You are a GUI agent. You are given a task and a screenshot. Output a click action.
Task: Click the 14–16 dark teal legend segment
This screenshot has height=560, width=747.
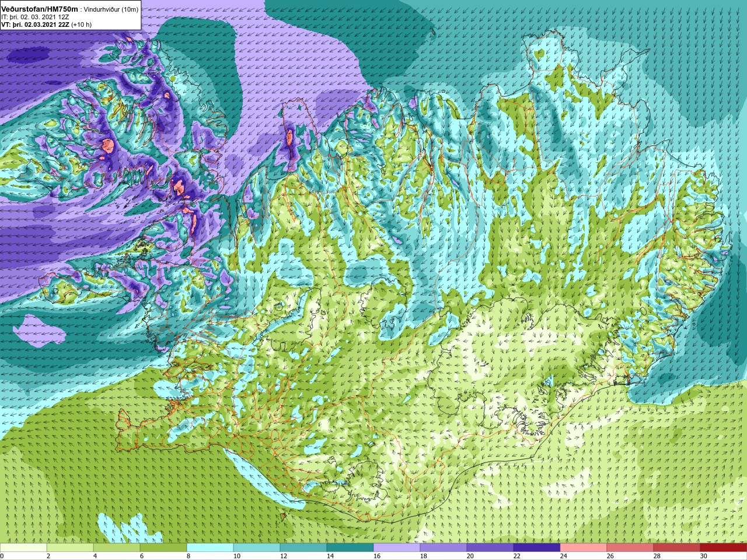[350, 548]
